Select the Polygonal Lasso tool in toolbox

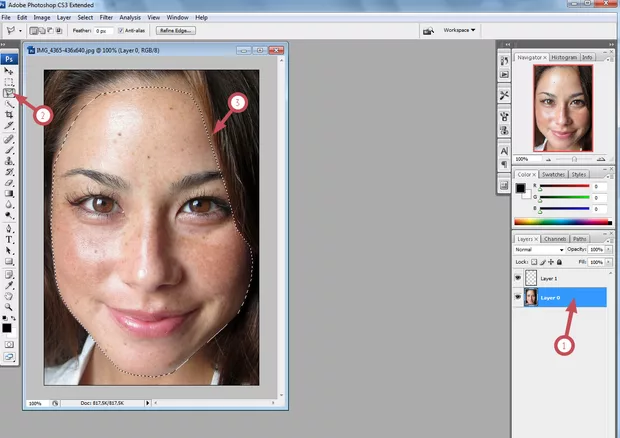pyautogui.click(x=9, y=93)
